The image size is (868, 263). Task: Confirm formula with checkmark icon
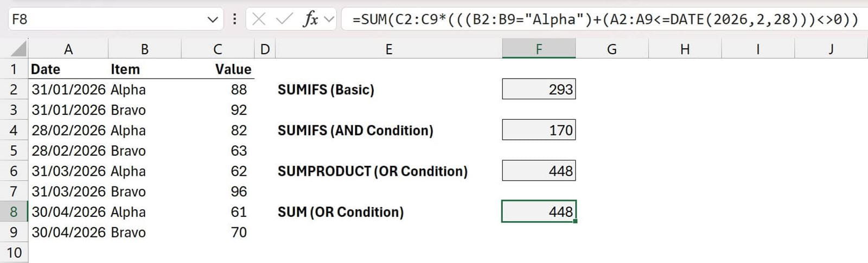coord(284,20)
